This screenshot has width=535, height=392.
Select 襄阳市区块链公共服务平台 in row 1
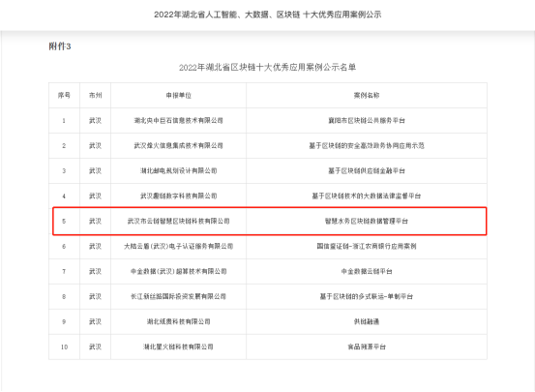click(x=367, y=121)
